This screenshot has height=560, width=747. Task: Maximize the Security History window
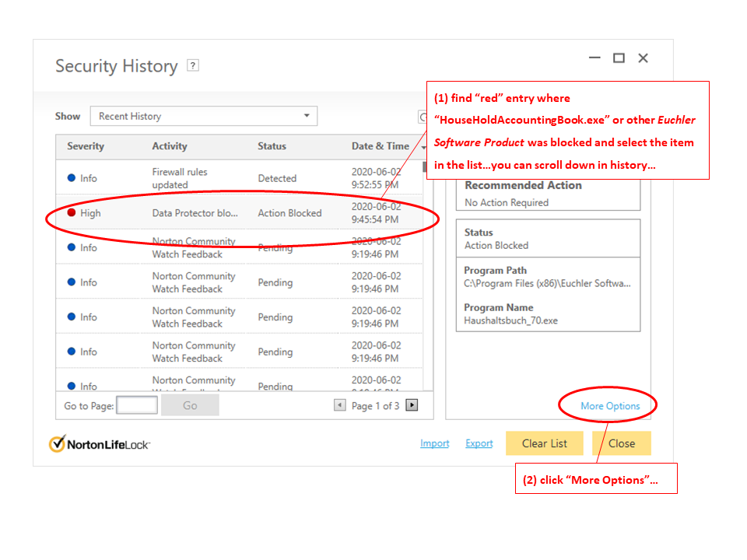[x=619, y=58]
